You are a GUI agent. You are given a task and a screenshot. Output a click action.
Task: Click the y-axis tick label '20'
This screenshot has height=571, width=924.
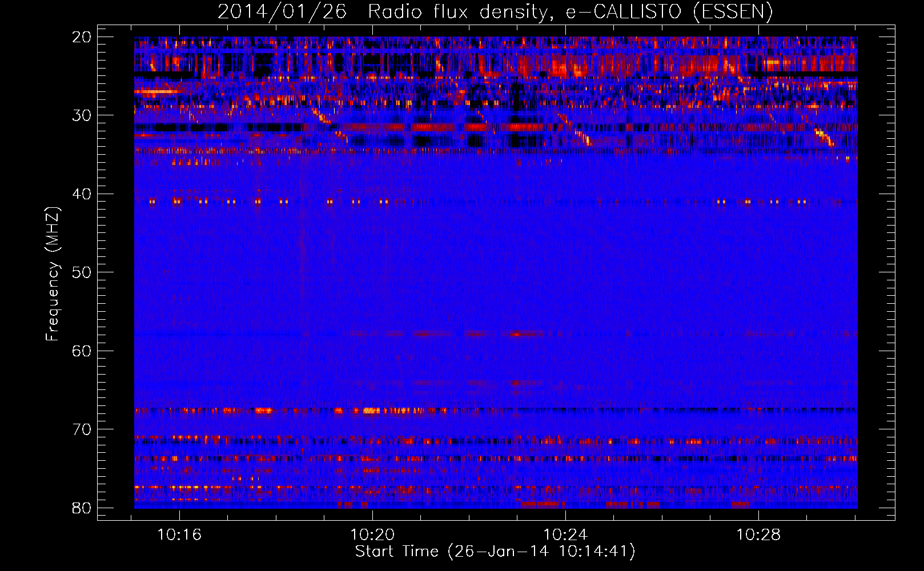(82, 37)
